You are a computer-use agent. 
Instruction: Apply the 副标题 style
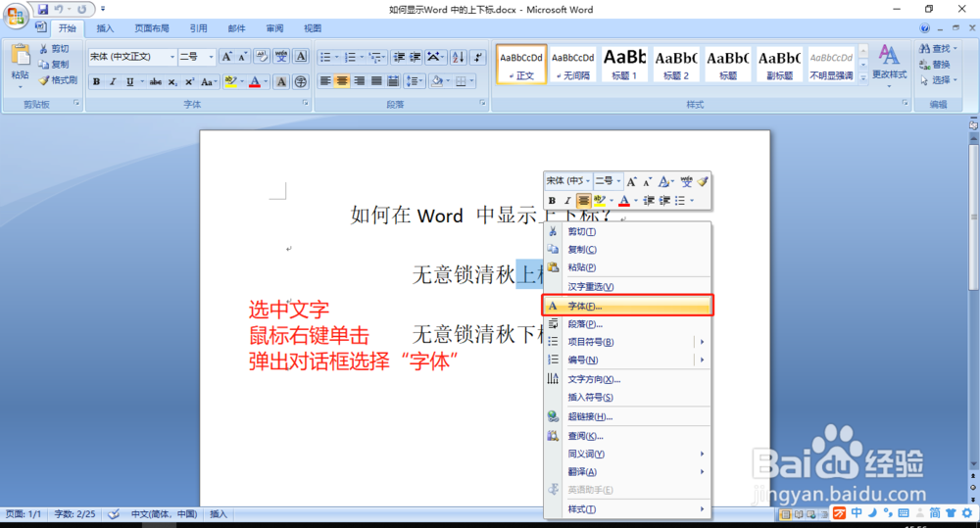pyautogui.click(x=779, y=64)
